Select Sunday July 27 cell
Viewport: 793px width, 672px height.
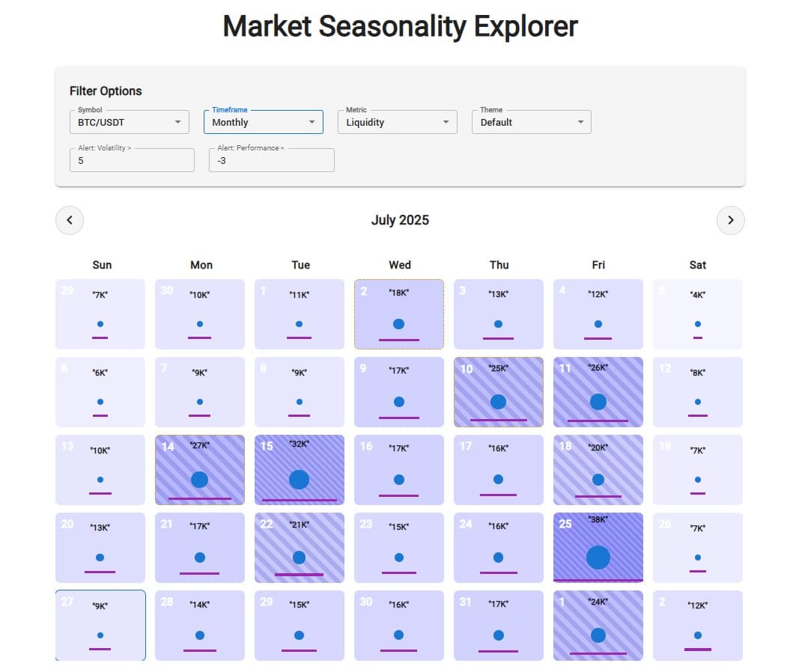click(100, 626)
